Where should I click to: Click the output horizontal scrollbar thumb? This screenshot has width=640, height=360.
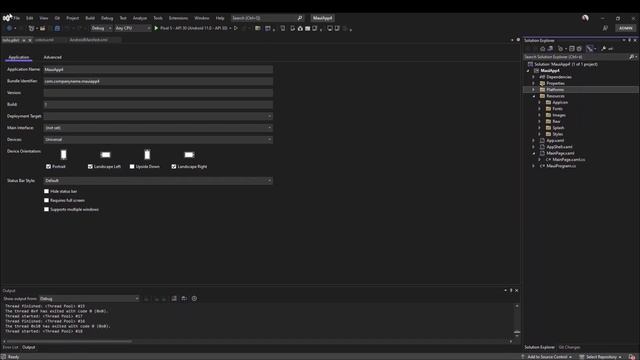[69, 341]
